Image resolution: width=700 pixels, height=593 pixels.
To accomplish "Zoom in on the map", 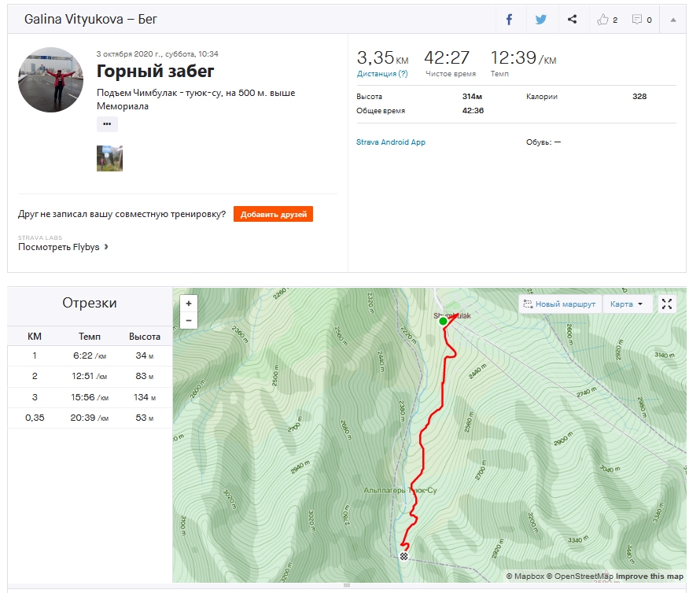I will coord(189,304).
